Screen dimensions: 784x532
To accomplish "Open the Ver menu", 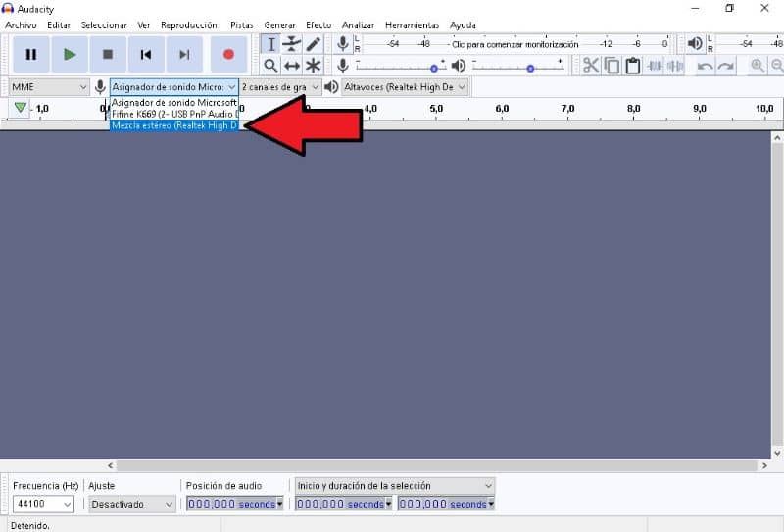I will (144, 25).
